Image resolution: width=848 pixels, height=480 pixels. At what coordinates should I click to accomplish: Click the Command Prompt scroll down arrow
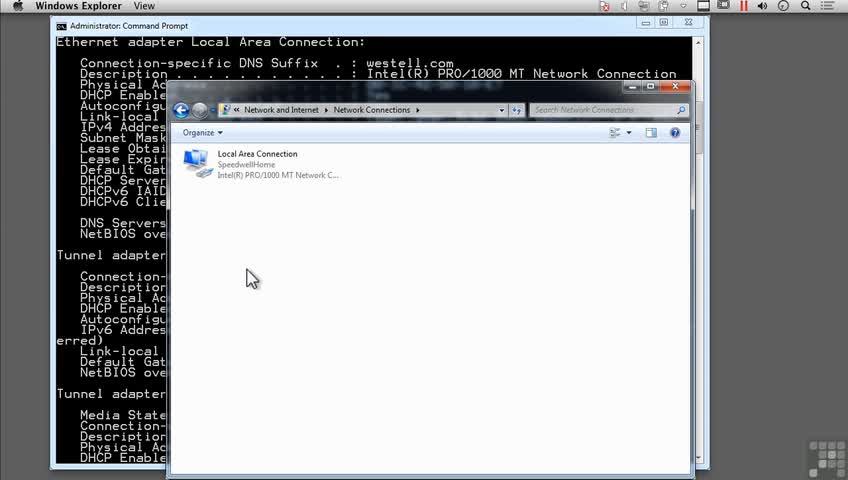point(698,458)
